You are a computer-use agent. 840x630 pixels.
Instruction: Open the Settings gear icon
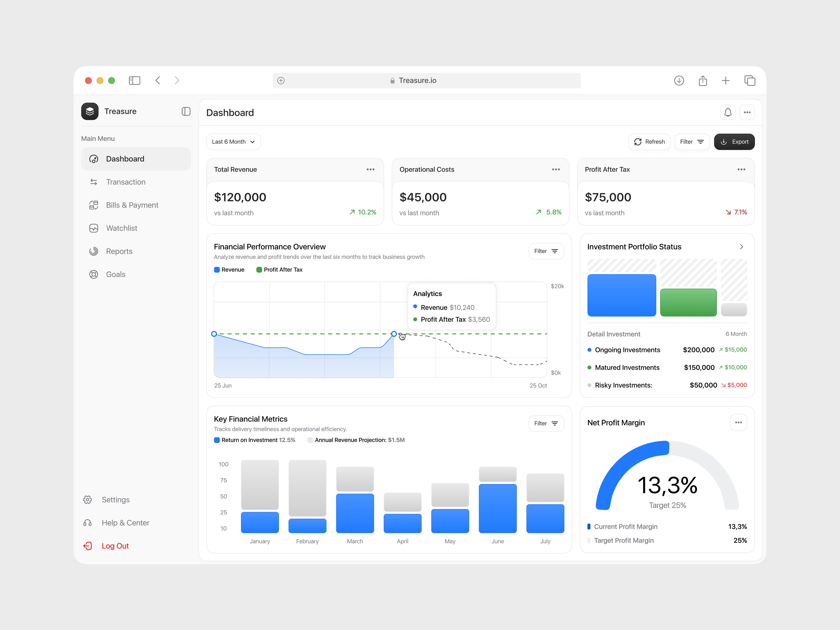coord(87,500)
